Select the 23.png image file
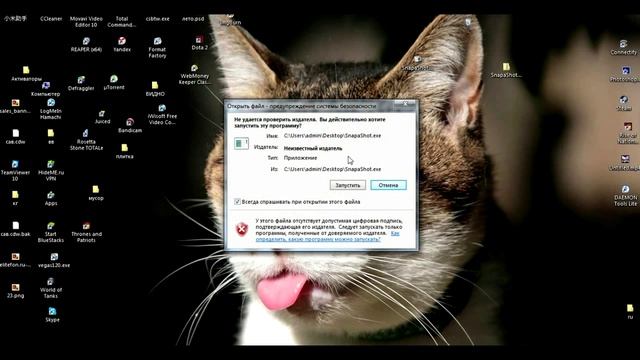 click(x=15, y=291)
